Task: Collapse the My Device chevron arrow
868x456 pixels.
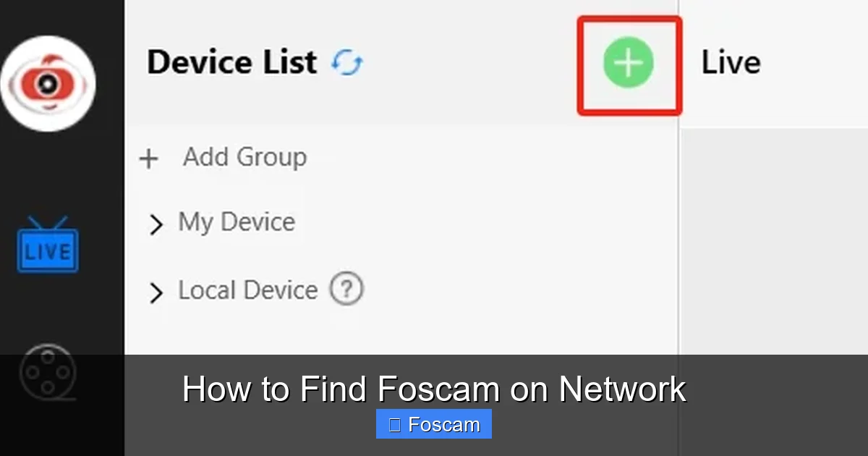Action: [156, 224]
